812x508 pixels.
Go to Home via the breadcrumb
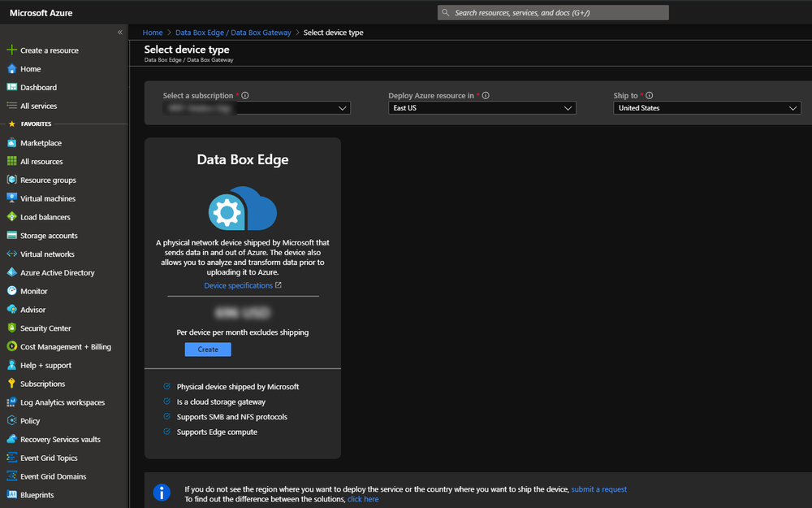(x=152, y=33)
